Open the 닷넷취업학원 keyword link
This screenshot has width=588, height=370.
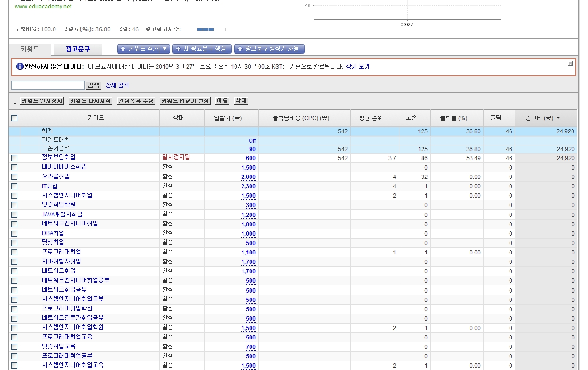[58, 205]
